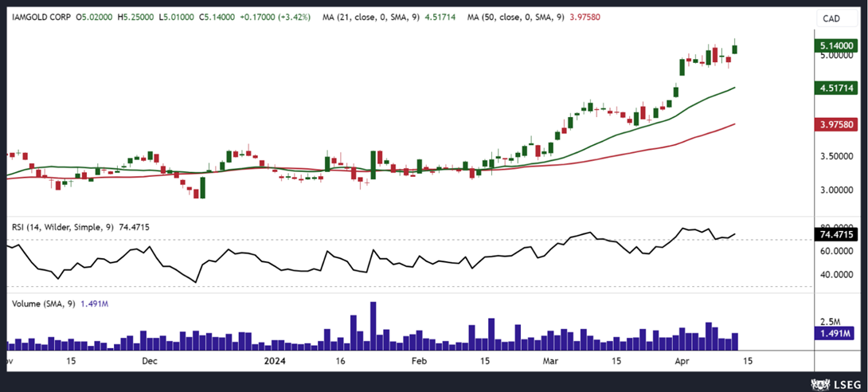Image resolution: width=868 pixels, height=392 pixels.
Task: Click the latest green candlestick near 5.14
Action: (x=735, y=46)
